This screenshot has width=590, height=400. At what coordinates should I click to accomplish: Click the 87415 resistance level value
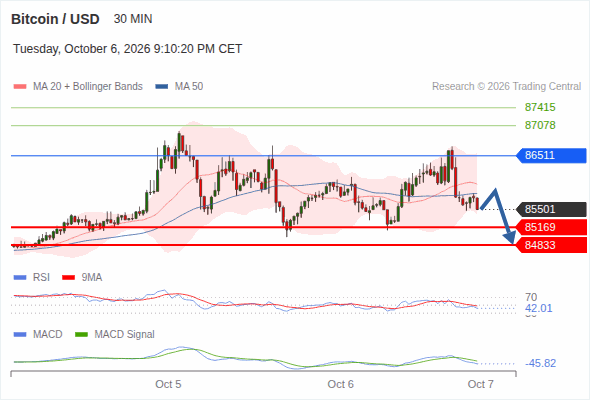[540, 107]
